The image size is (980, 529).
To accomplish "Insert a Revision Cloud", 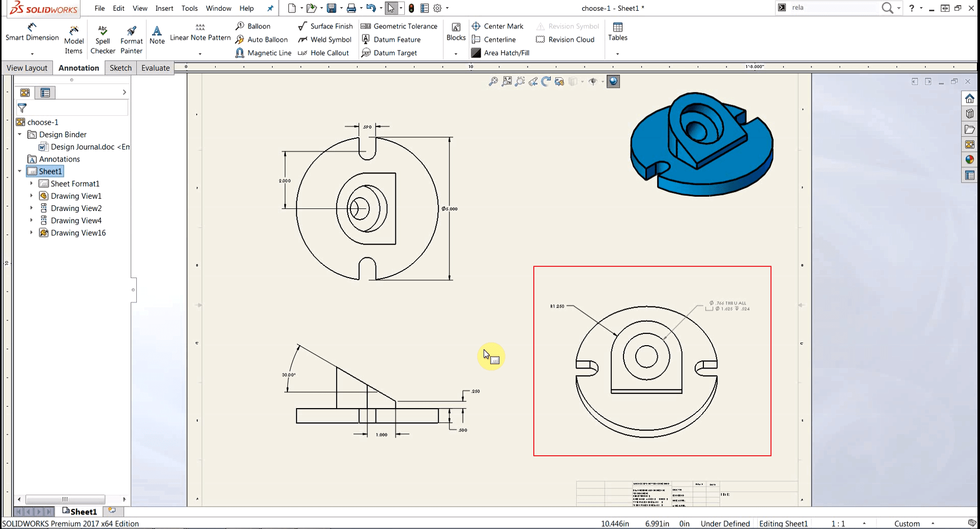I will coord(566,39).
